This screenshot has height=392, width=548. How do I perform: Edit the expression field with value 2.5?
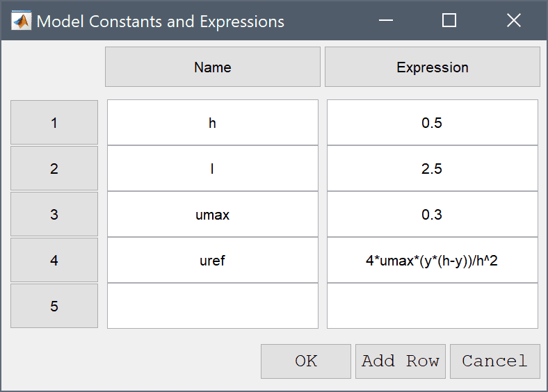(x=433, y=168)
